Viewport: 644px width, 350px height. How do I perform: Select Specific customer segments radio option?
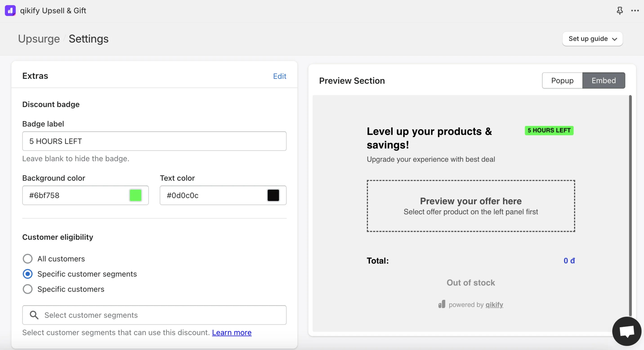click(27, 274)
